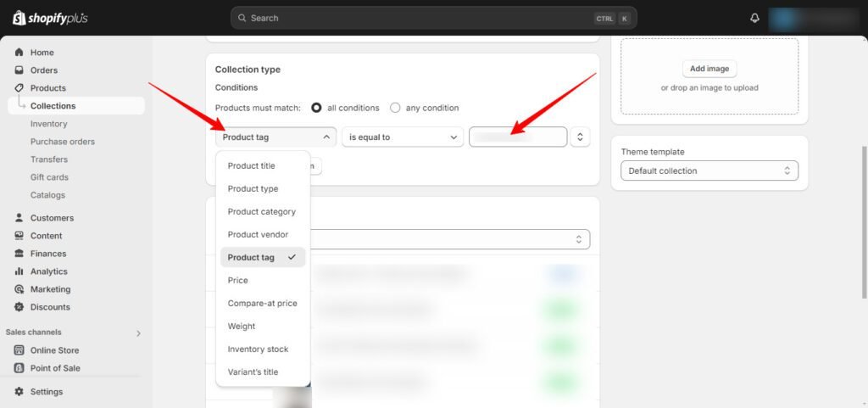Image resolution: width=868 pixels, height=408 pixels.
Task: Select the Settings gear icon
Action: coord(19,391)
